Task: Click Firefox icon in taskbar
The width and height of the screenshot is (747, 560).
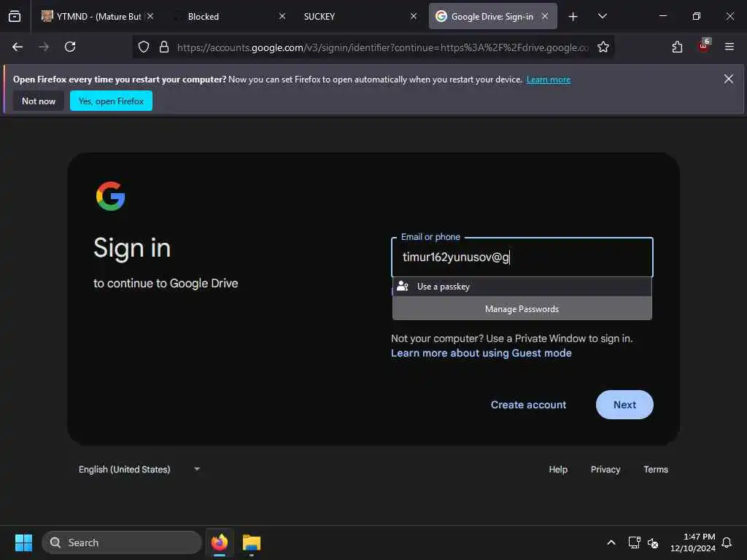Action: click(220, 542)
